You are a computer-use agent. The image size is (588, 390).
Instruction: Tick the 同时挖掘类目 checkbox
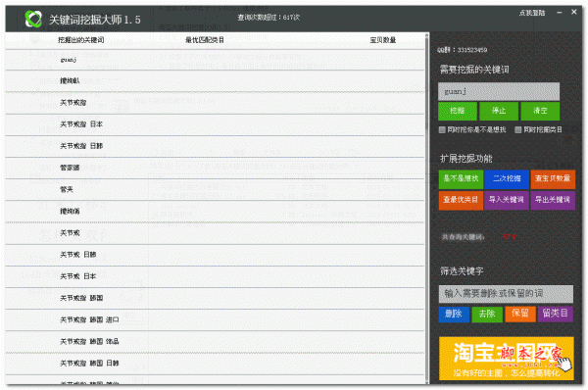click(518, 129)
